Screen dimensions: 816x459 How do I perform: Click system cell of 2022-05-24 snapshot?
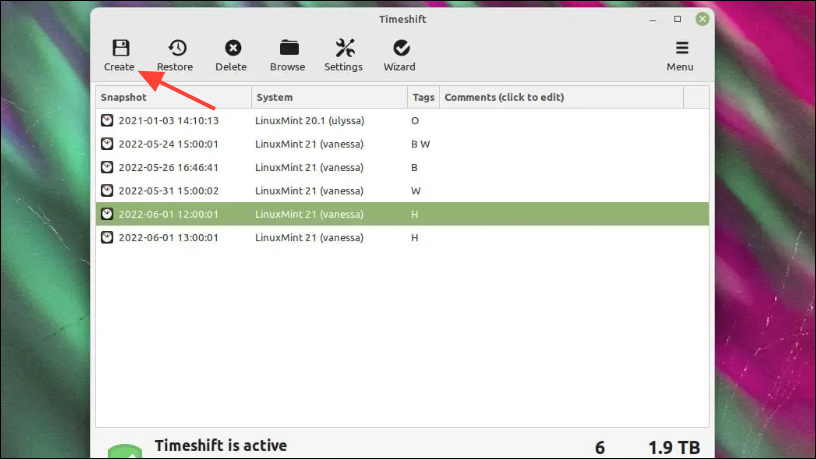(x=309, y=144)
